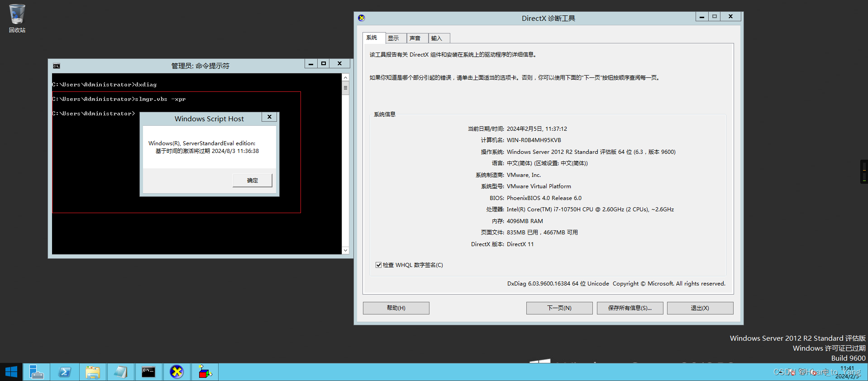This screenshot has height=381, width=868.
Task: Click the 'slmgr.vbs -xpr' command line
Action: tap(160, 99)
